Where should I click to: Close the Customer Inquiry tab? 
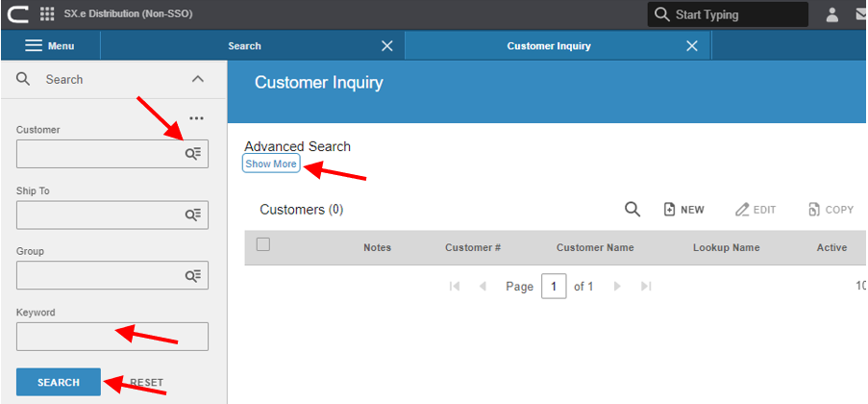[692, 46]
